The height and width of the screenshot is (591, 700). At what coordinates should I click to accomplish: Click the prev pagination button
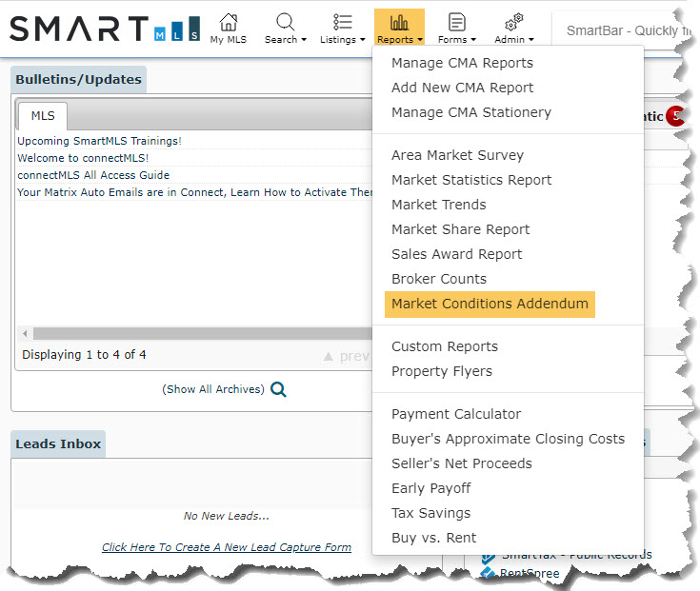(347, 356)
